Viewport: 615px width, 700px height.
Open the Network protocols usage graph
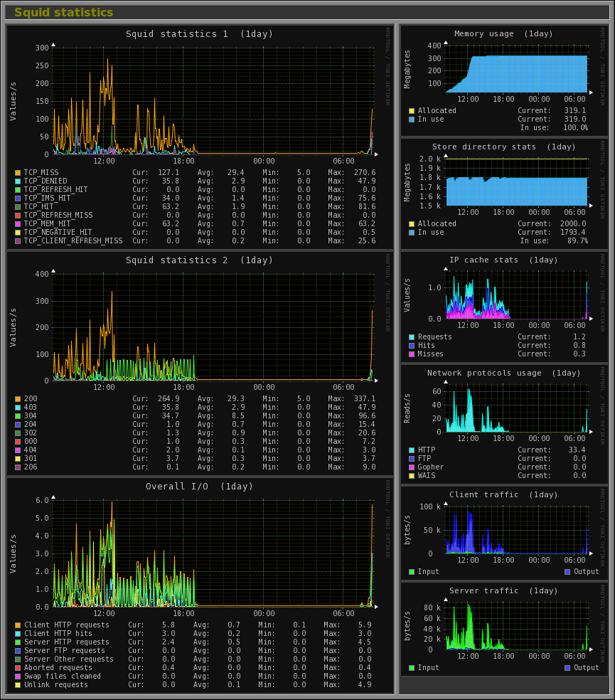(x=504, y=424)
